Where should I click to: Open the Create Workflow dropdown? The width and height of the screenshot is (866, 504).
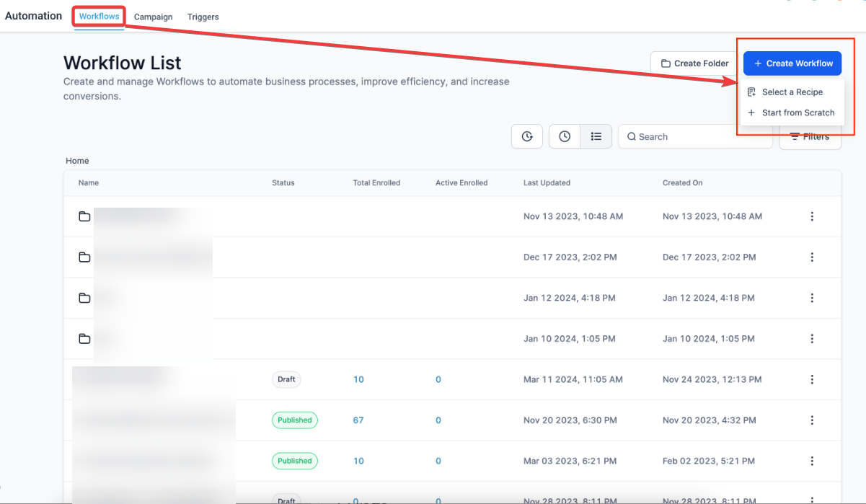pos(792,63)
